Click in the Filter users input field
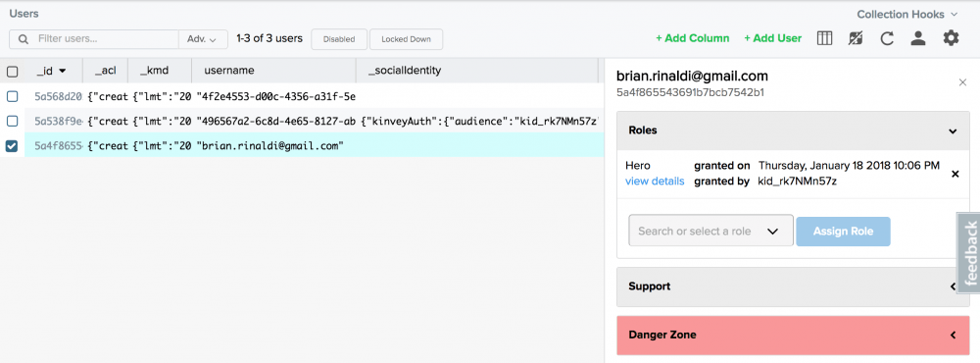980x363 pixels. (x=106, y=39)
